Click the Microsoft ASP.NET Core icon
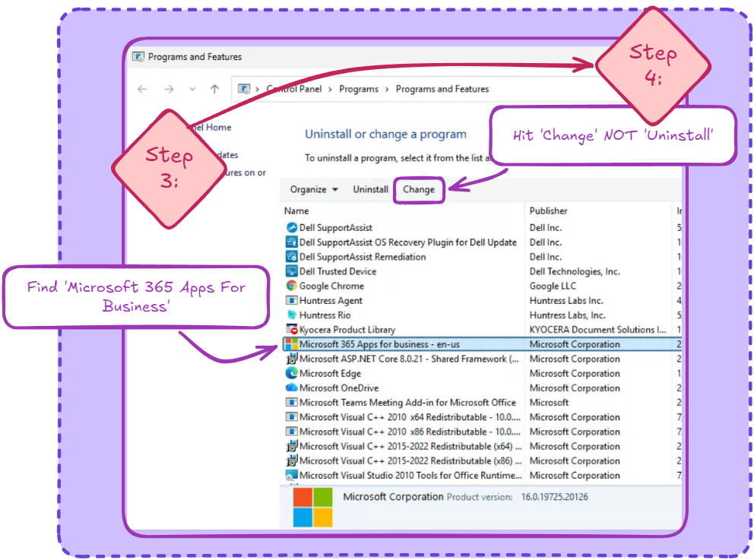 (x=291, y=359)
